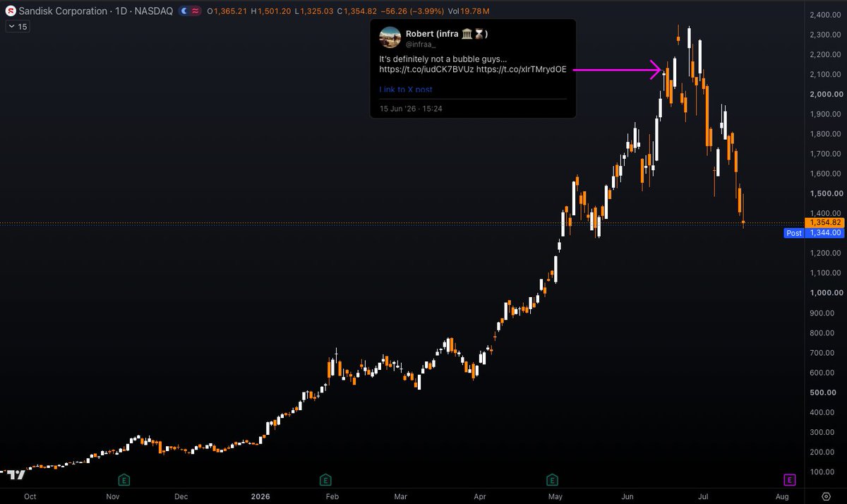Screen dimensions: 847x504
Task: Click the Dec label on time axis
Action: 181,497
